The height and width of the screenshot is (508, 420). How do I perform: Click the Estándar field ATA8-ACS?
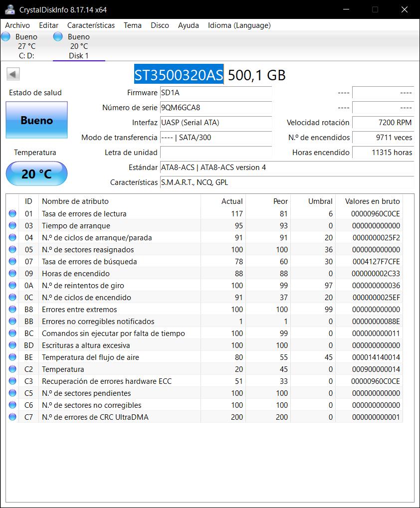(287, 167)
